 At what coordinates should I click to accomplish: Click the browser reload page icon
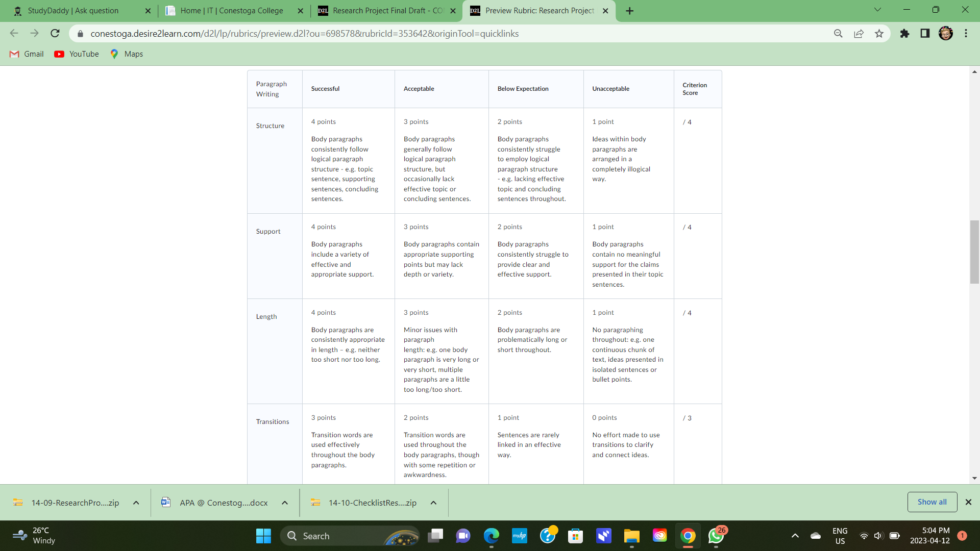pyautogui.click(x=55, y=34)
